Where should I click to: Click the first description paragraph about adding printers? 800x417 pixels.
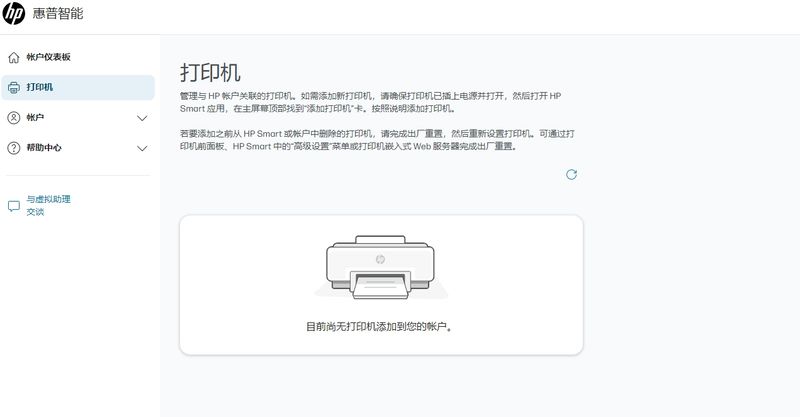(370, 100)
